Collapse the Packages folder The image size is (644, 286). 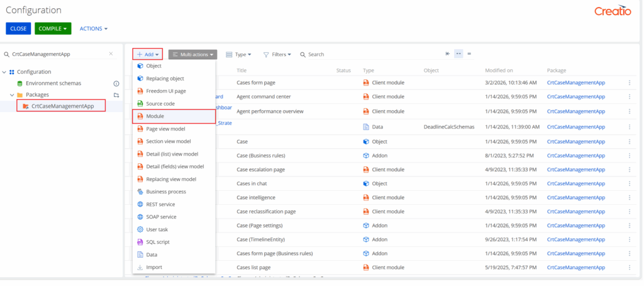[12, 95]
